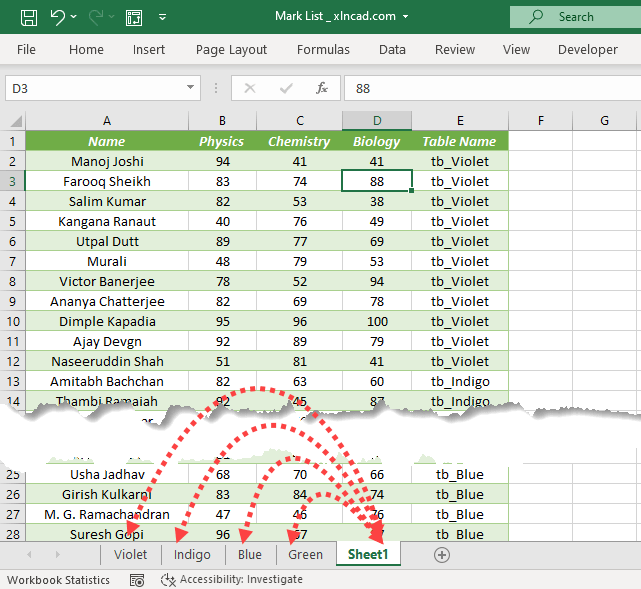This screenshot has width=641, height=589.
Task: Switch to the Insert tab
Action: [x=149, y=49]
